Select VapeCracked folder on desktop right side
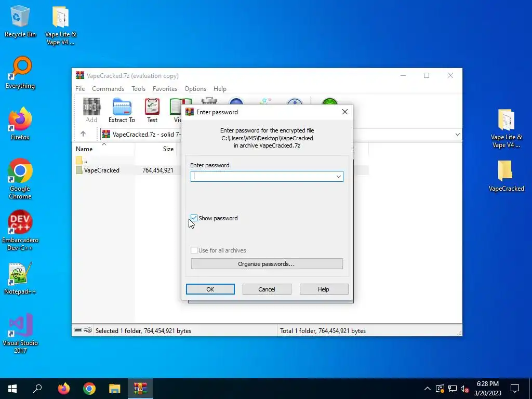532x399 pixels. coord(506,176)
